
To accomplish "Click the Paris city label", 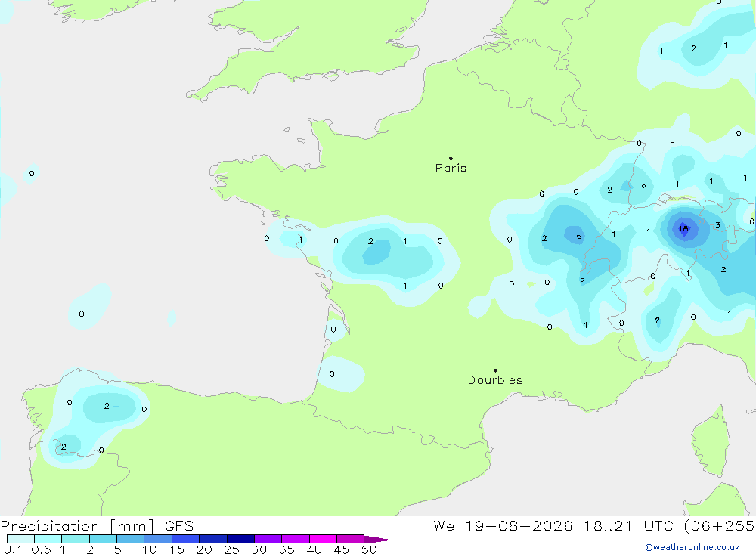I will [x=451, y=168].
